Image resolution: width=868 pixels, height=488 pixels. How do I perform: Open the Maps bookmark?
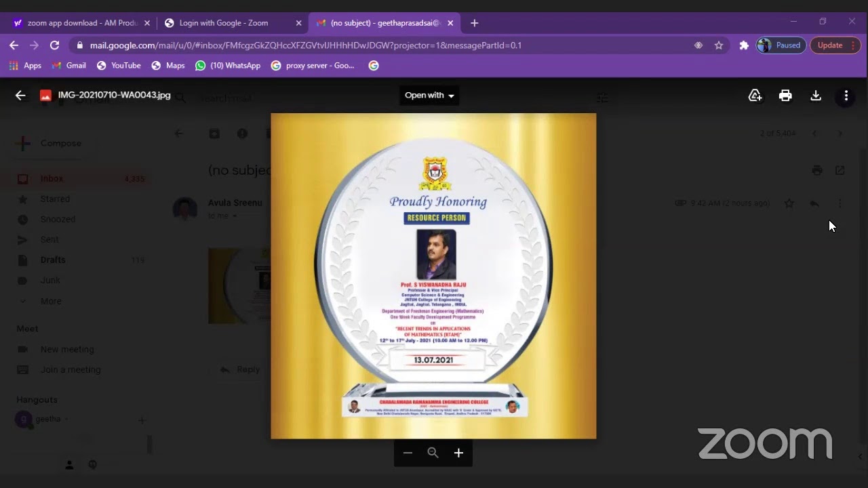168,66
